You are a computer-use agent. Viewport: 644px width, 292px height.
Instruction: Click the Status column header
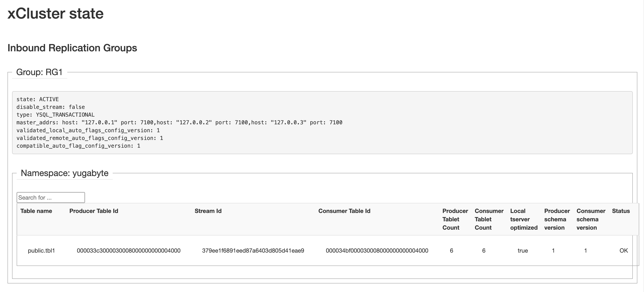click(x=621, y=211)
